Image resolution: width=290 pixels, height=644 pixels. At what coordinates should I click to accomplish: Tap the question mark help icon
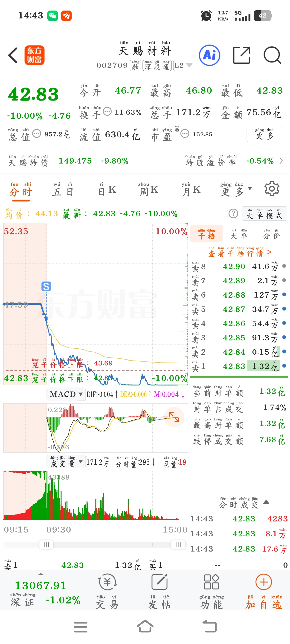pyautogui.click(x=233, y=213)
